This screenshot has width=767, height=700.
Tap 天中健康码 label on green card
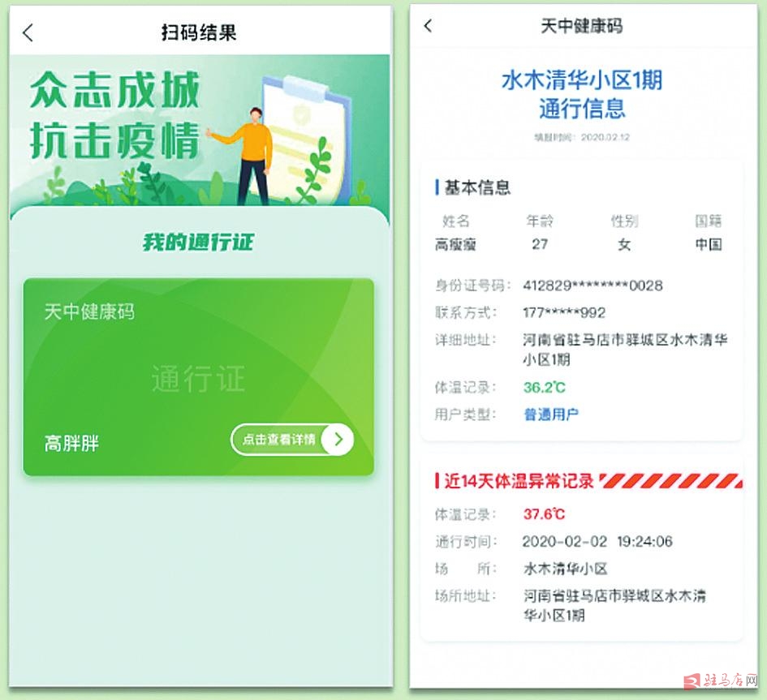click(89, 311)
